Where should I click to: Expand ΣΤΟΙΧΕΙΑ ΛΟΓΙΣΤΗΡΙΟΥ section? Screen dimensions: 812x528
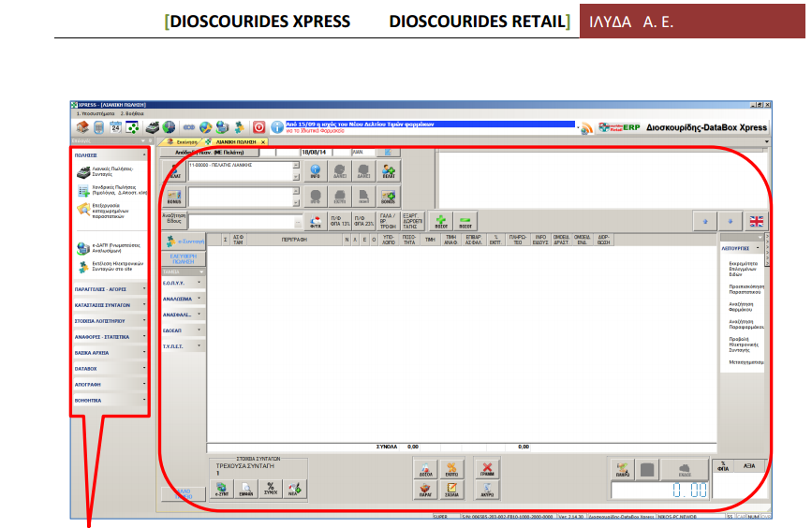110,321
